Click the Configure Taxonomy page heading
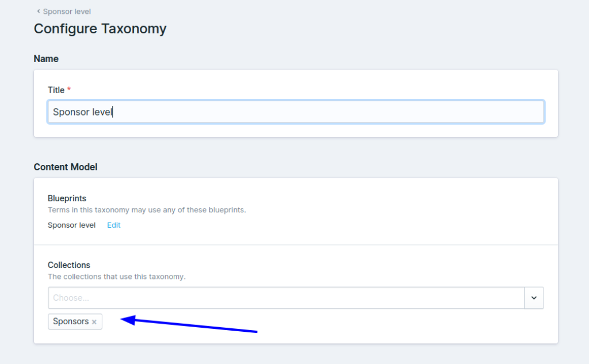 coord(100,29)
